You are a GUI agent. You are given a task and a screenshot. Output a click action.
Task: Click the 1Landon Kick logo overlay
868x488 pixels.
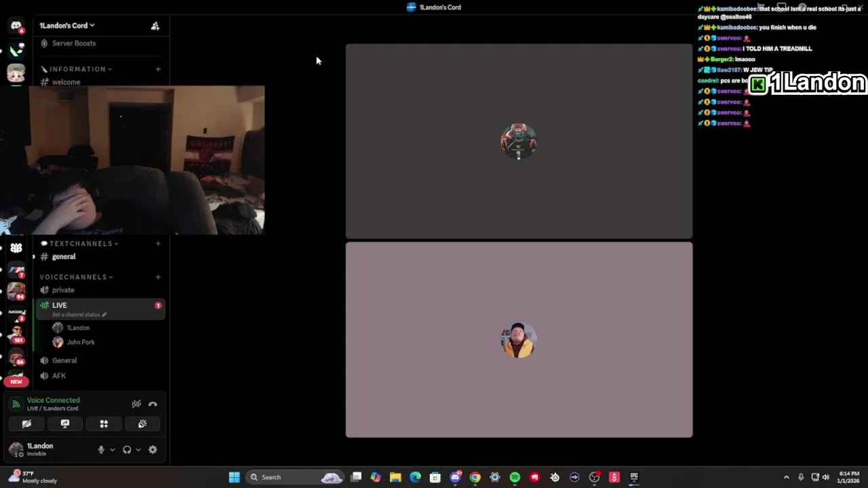click(808, 83)
